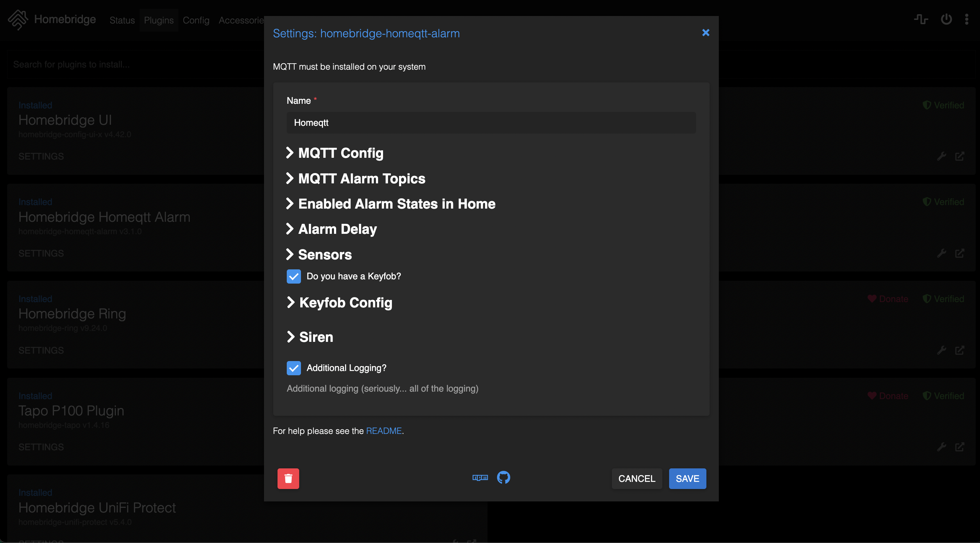This screenshot has height=543, width=980.
Task: Open the Config tab
Action: pos(196,20)
